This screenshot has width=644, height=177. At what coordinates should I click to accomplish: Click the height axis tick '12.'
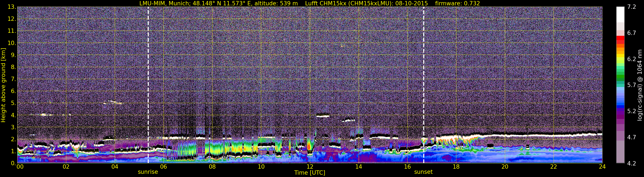pos(12,19)
